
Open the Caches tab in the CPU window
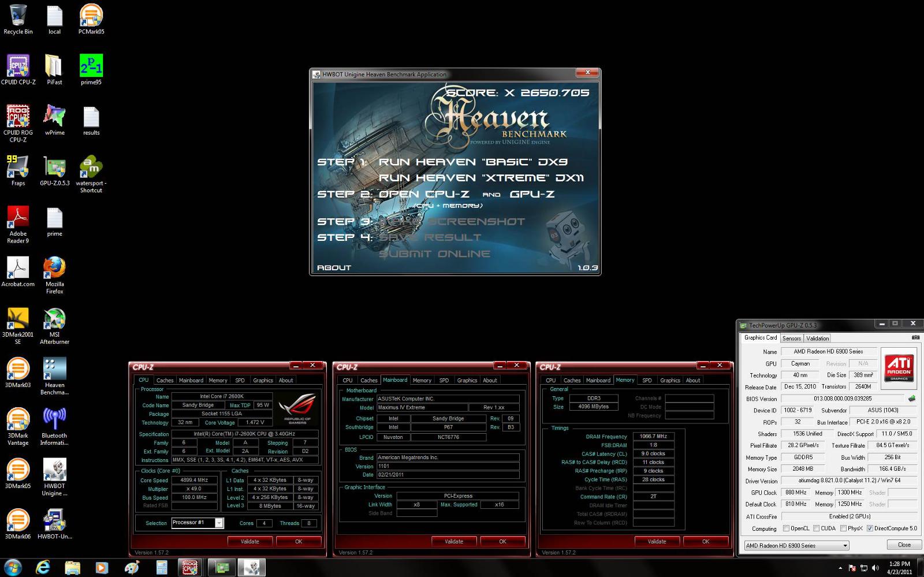[165, 380]
